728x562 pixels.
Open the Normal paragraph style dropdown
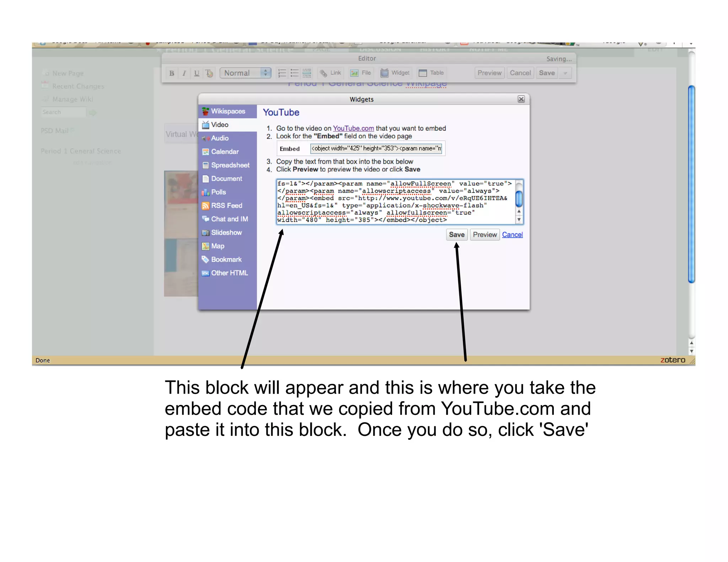point(245,73)
